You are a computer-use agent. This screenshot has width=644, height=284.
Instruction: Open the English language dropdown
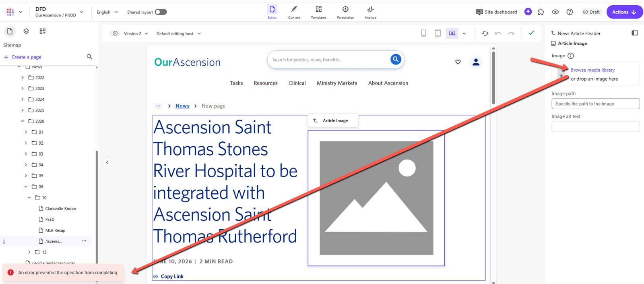pos(107,12)
